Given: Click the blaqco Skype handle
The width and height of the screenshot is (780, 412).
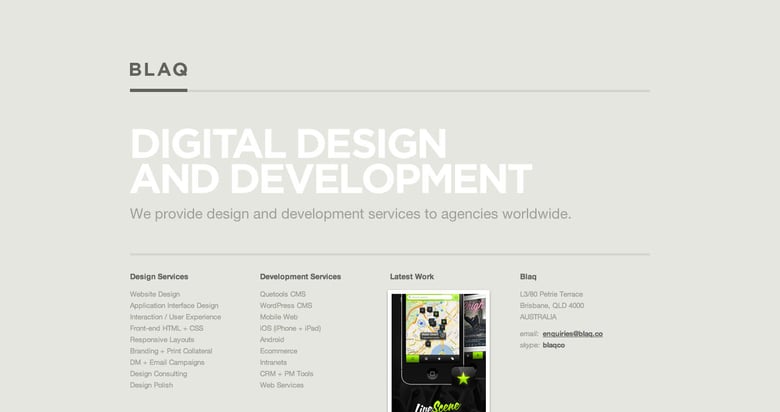Looking at the screenshot, I should coord(554,345).
